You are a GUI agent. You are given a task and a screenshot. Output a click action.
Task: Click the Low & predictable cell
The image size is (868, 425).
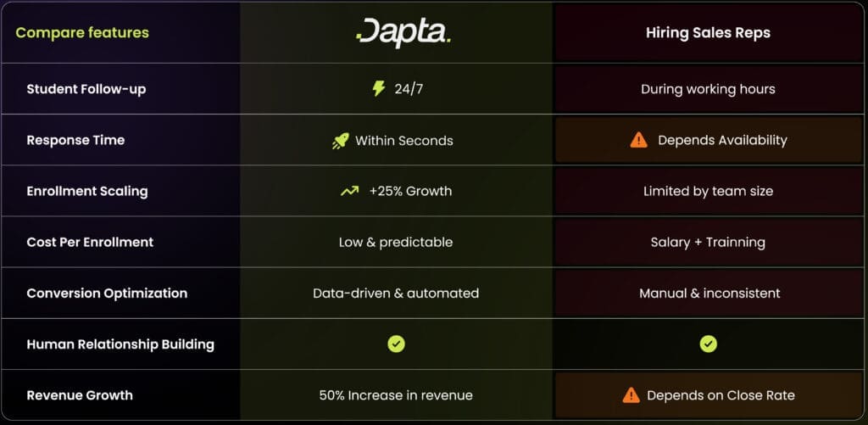(396, 242)
